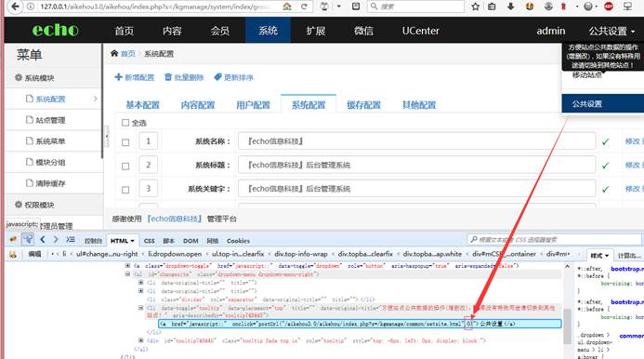Click the green check mark on row 1

605,142
